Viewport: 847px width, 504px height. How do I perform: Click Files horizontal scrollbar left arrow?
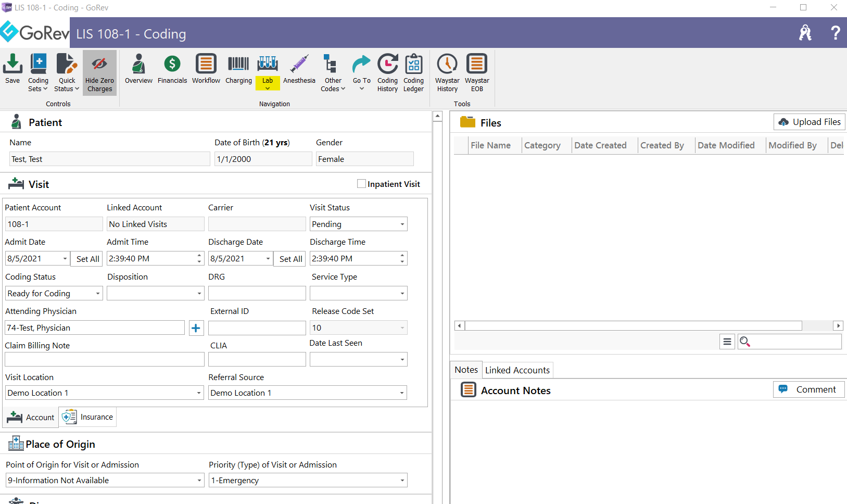459,326
